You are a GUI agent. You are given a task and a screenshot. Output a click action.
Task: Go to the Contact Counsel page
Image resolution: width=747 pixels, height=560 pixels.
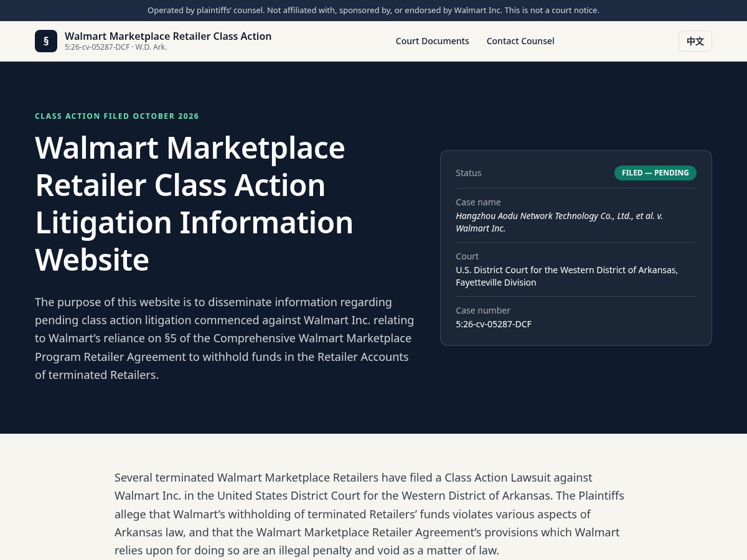520,41
